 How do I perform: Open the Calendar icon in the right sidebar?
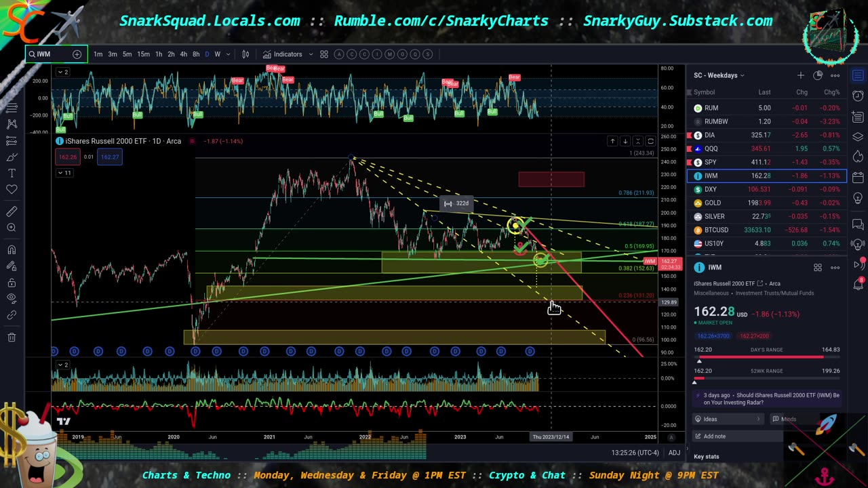pos(858,178)
